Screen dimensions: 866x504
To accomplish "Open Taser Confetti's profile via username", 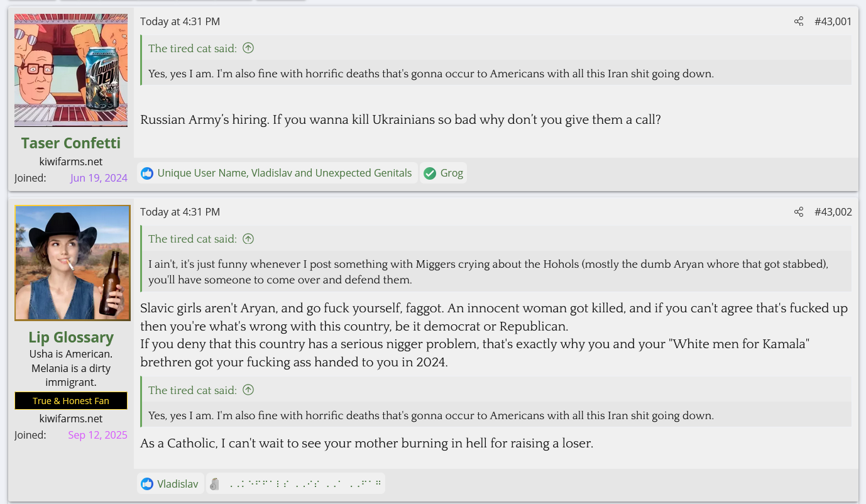I will click(x=71, y=143).
